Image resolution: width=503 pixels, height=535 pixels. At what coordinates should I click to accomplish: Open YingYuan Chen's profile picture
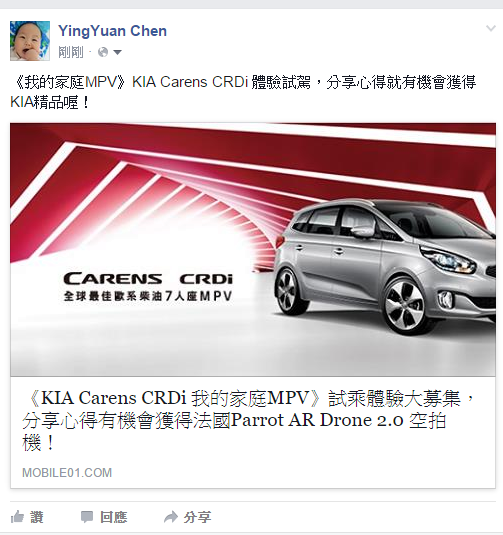click(30, 41)
